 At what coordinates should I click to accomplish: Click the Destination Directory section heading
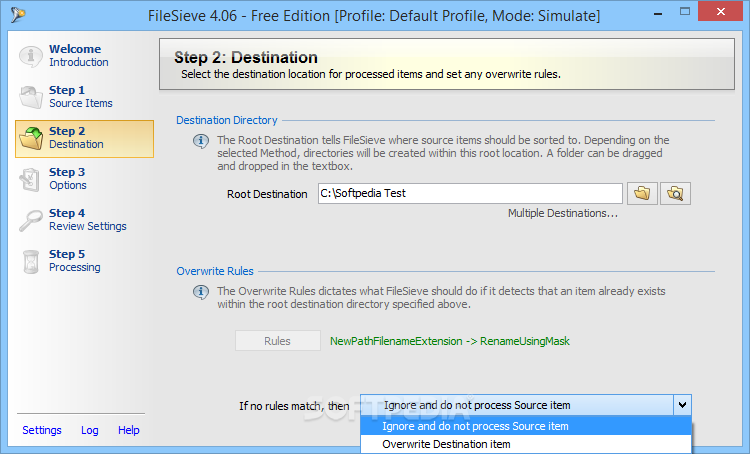pos(227,120)
